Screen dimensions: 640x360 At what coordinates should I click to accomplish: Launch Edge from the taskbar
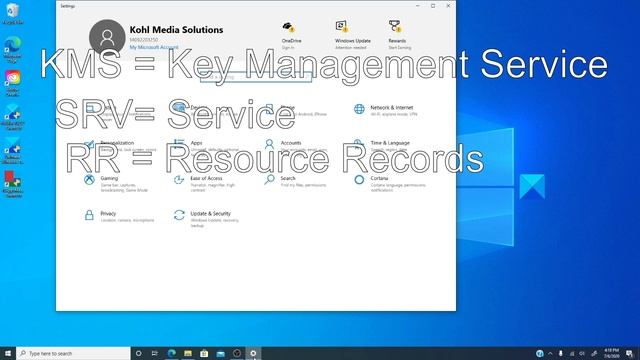tap(171, 353)
